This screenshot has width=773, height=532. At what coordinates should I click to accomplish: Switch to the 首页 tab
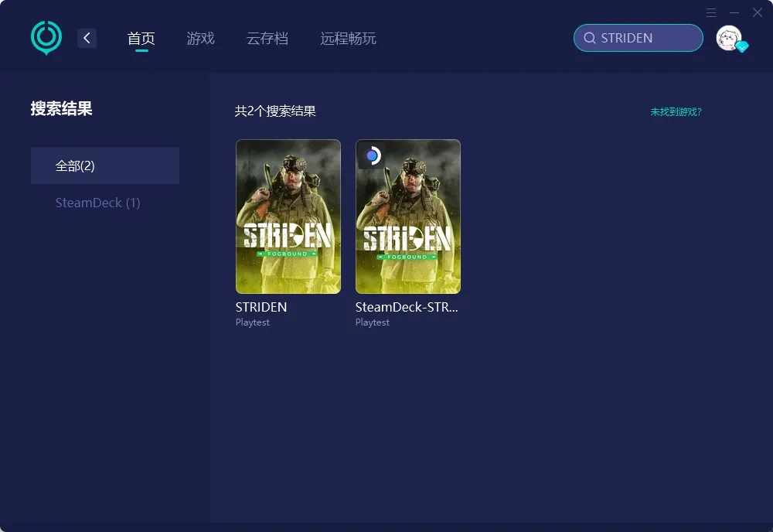click(x=141, y=38)
